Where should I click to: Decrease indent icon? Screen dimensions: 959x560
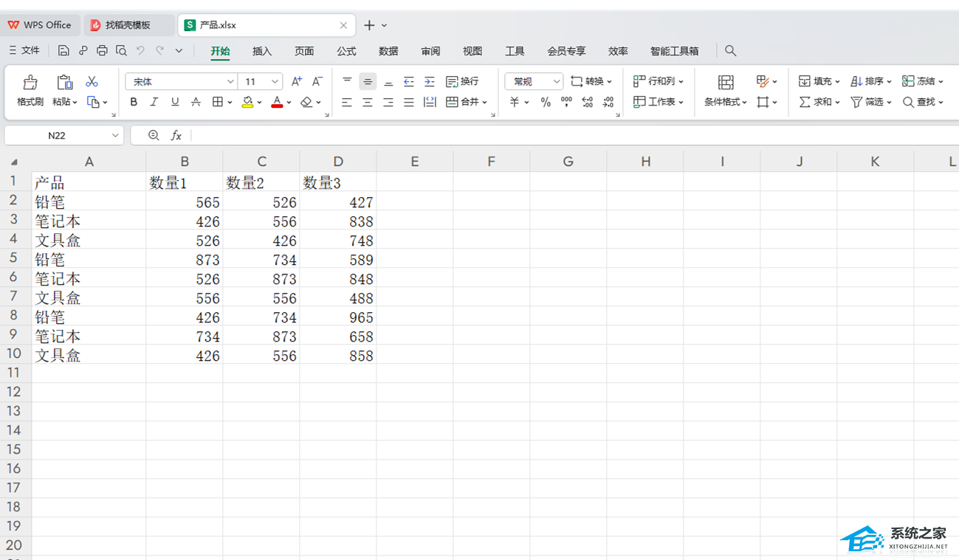(x=409, y=81)
